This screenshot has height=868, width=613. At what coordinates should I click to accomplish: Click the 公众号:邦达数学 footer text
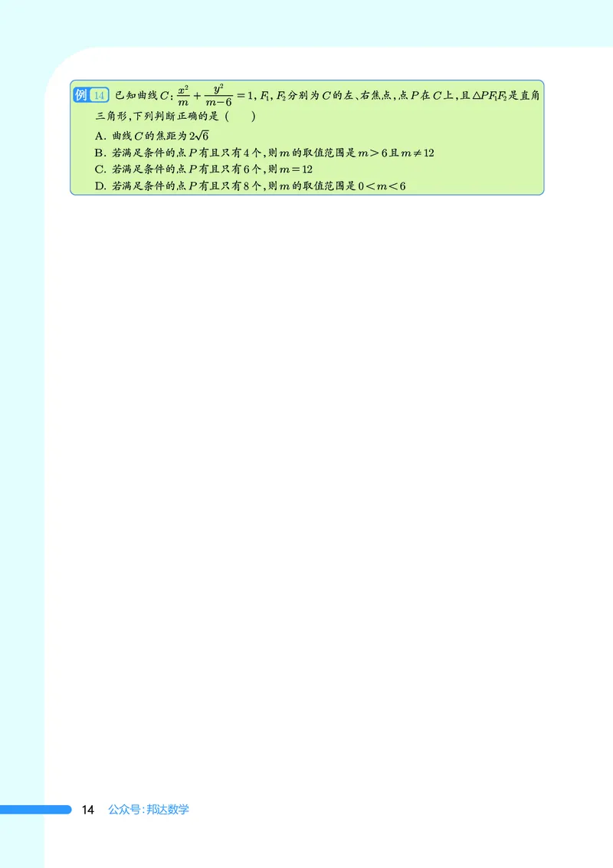pos(149,809)
